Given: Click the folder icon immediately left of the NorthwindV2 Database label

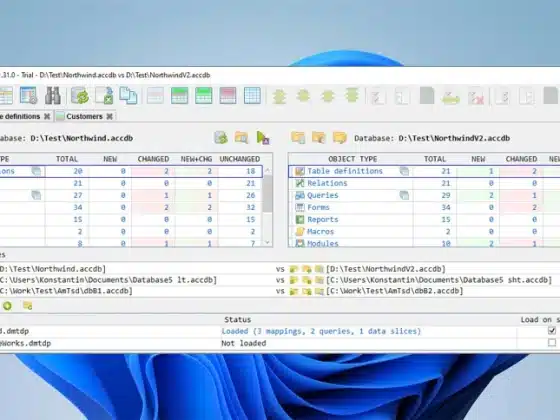Looking at the screenshot, I should click(340, 138).
